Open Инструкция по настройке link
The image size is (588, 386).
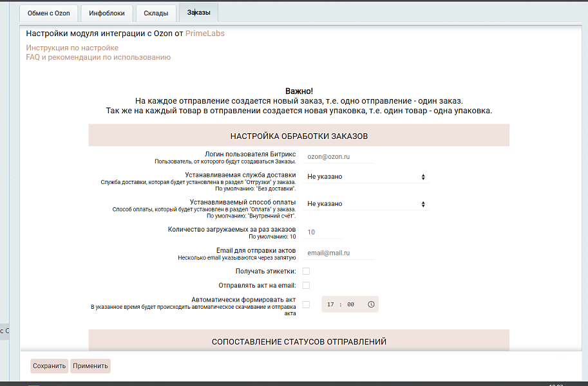(x=72, y=48)
